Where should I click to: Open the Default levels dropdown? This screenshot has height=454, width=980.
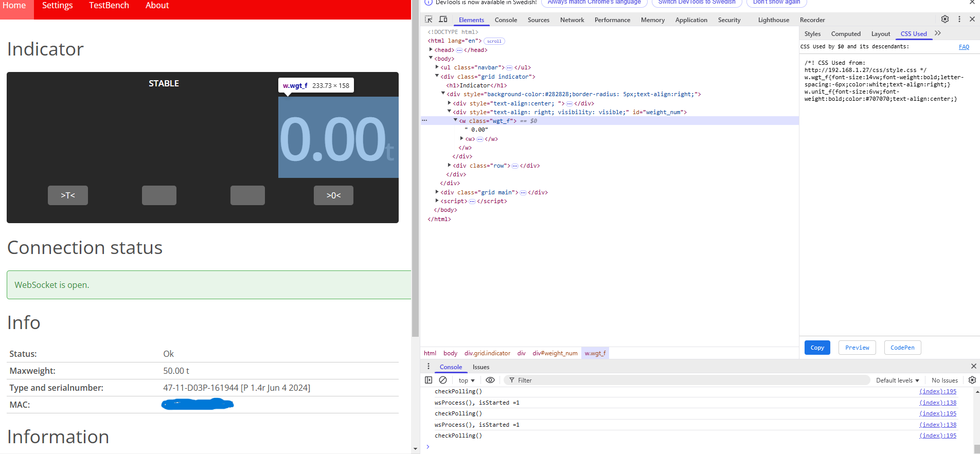897,380
